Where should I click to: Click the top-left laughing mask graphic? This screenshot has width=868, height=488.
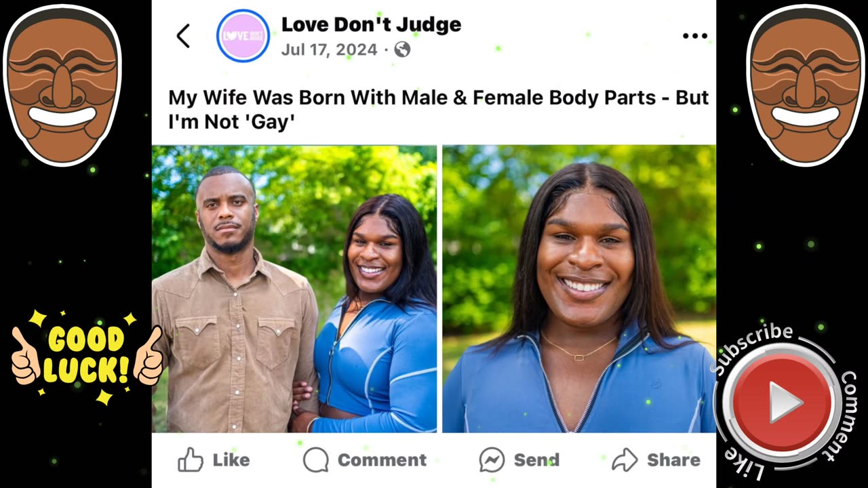tap(62, 85)
